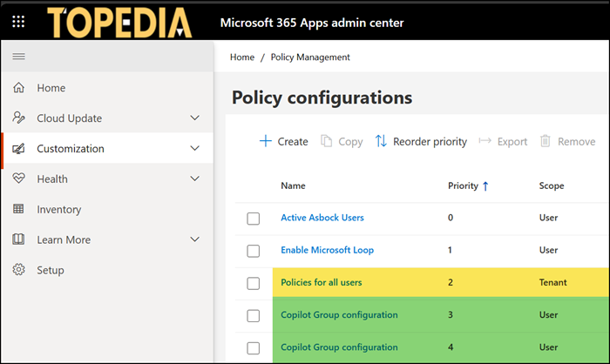Expand the Cloud Update chevron
Screen dimensions: 610x364
(195, 118)
